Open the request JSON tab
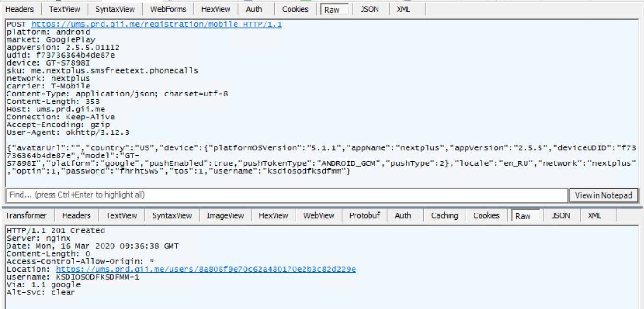Viewport: 644px width, 309px height. tap(370, 9)
